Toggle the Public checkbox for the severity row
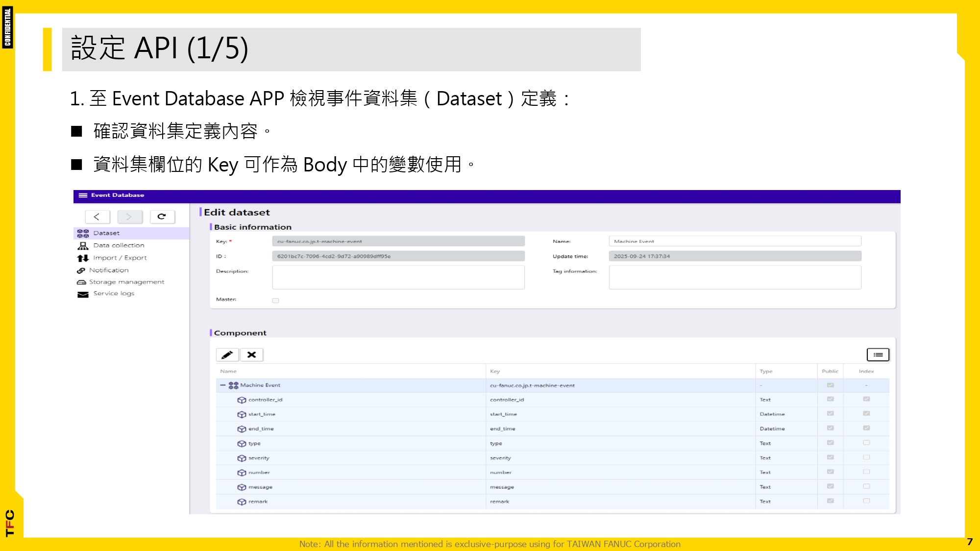 click(830, 457)
